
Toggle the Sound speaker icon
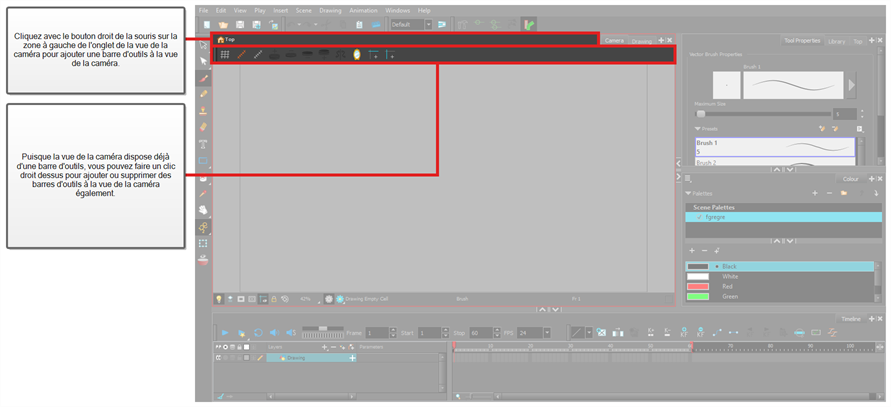coord(273,333)
